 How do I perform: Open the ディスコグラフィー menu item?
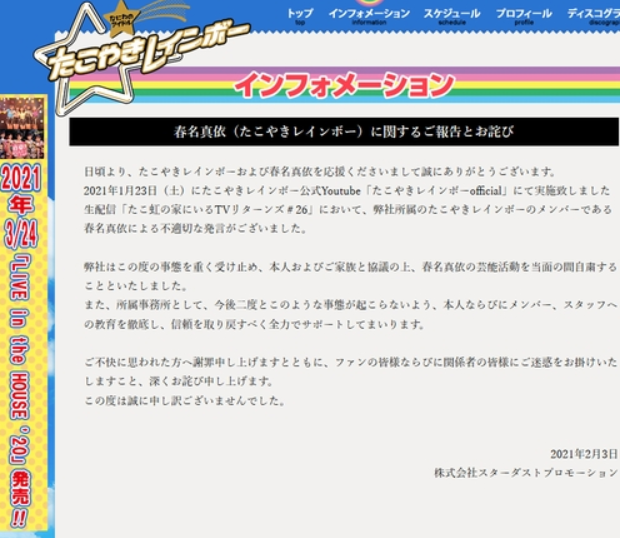[593, 14]
